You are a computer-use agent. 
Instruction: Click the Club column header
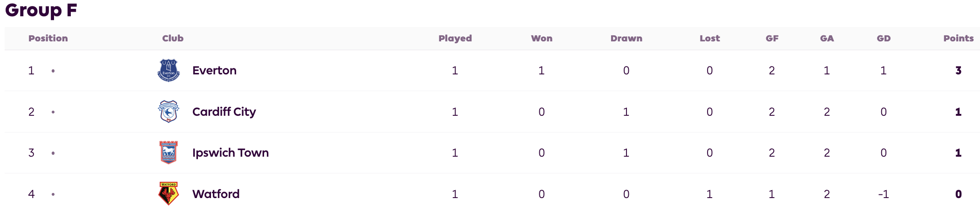tap(173, 38)
